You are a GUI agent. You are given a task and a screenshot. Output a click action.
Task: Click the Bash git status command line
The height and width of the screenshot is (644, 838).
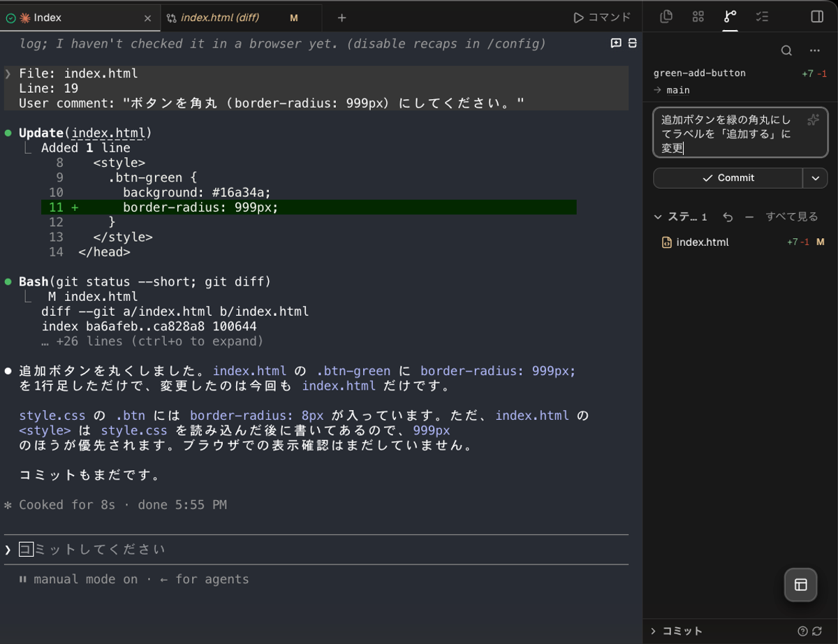coord(145,282)
